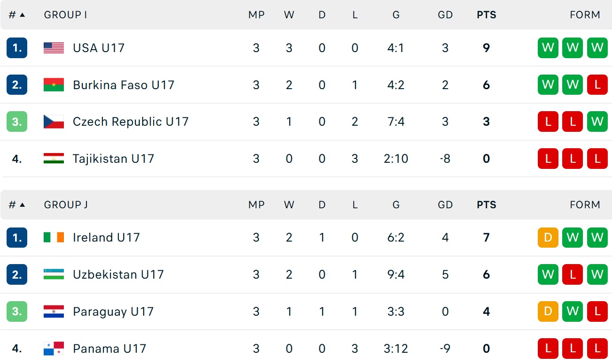The image size is (612, 364).
Task: Click Czech Republic's green W form badge
Action: pos(597,122)
